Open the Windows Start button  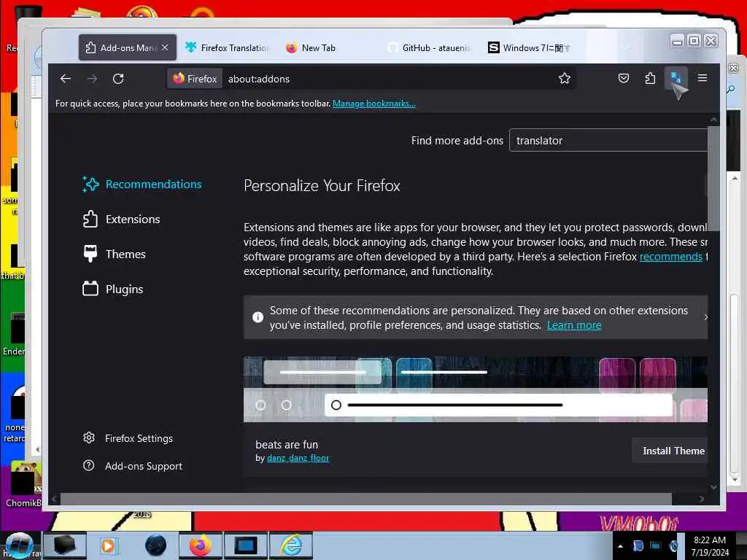[x=19, y=545]
